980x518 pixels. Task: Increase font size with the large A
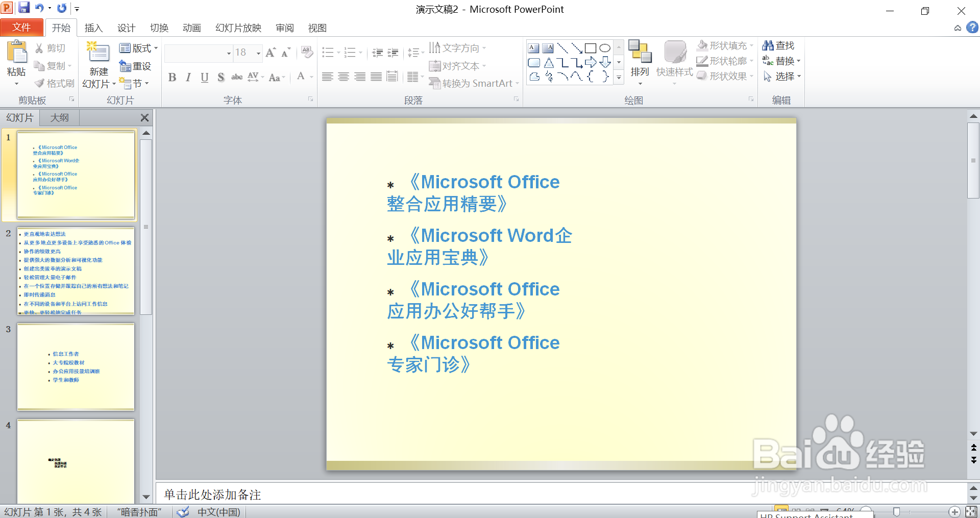coord(271,52)
